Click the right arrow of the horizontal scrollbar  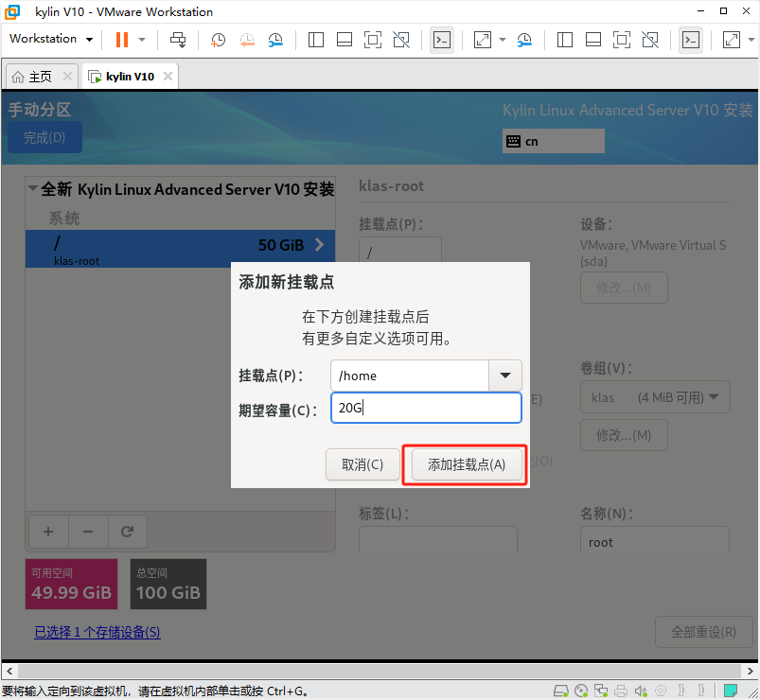[x=750, y=671]
